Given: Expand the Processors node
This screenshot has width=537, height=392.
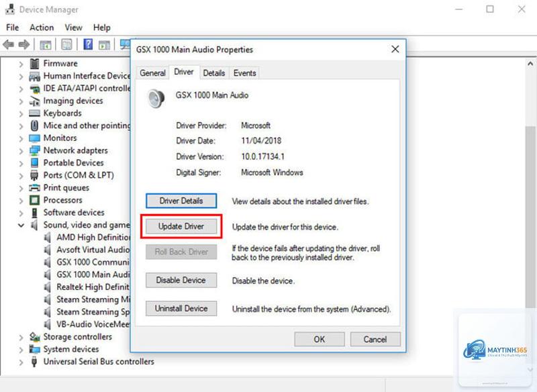Looking at the screenshot, I should click(21, 201).
